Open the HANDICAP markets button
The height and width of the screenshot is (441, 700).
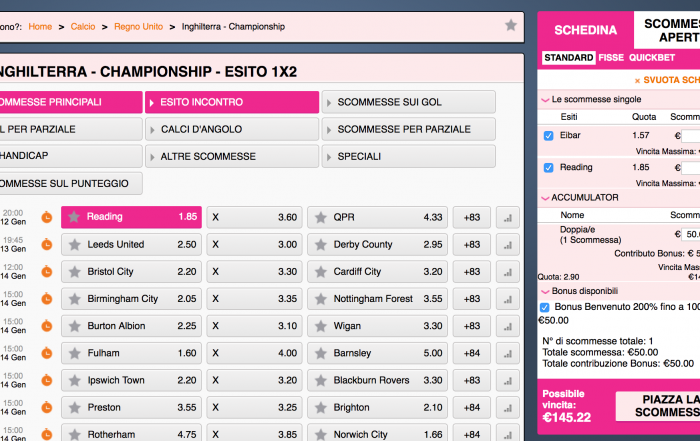tap(71, 156)
